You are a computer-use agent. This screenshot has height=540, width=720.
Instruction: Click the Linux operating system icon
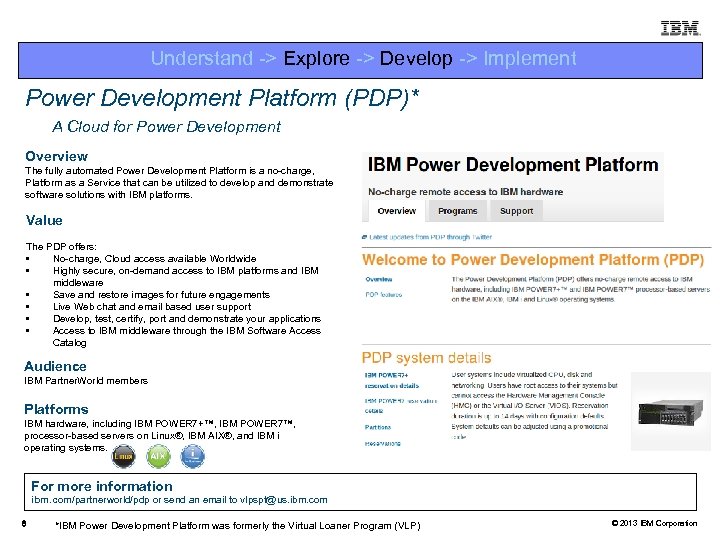(x=124, y=456)
